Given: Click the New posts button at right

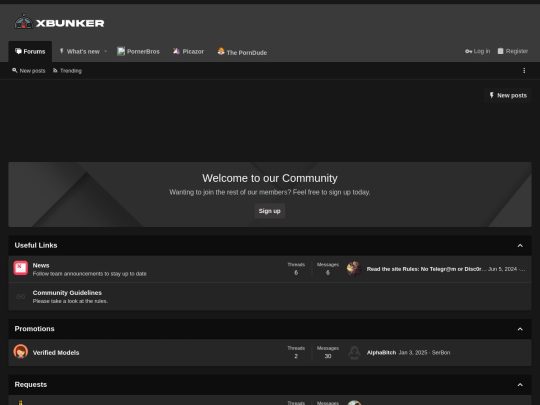Looking at the screenshot, I should tap(508, 95).
